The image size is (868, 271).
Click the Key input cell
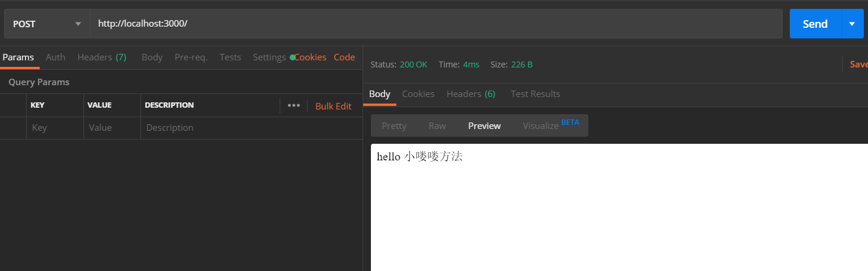(55, 128)
